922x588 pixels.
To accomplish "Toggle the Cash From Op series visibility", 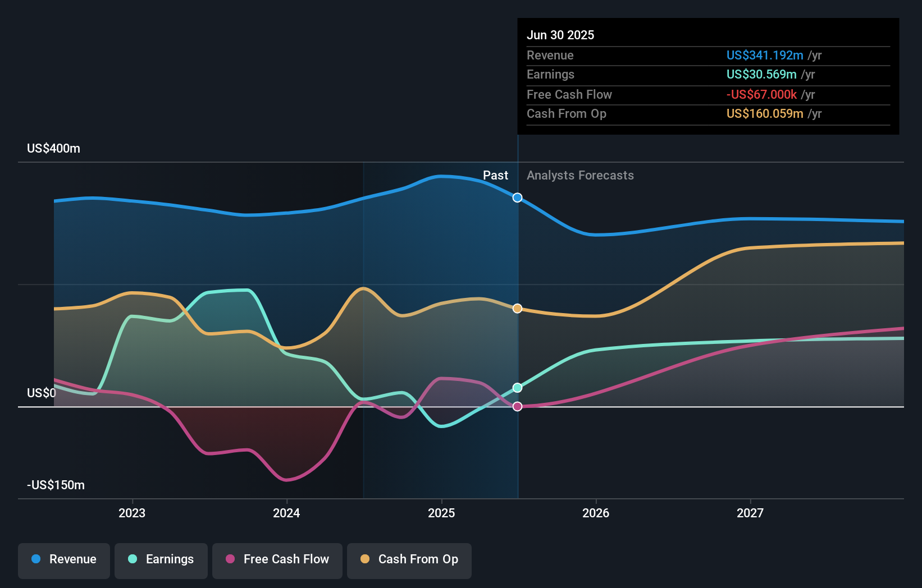I will click(409, 560).
